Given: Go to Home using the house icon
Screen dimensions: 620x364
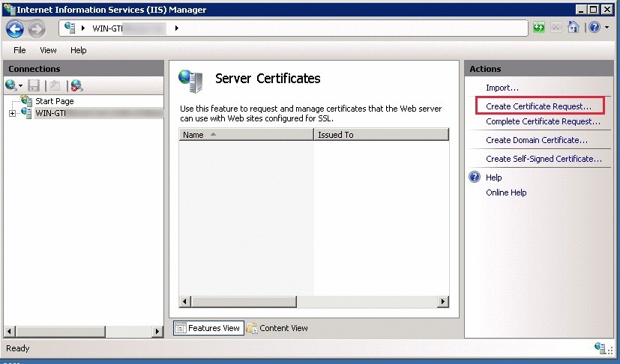Looking at the screenshot, I should 574,28.
